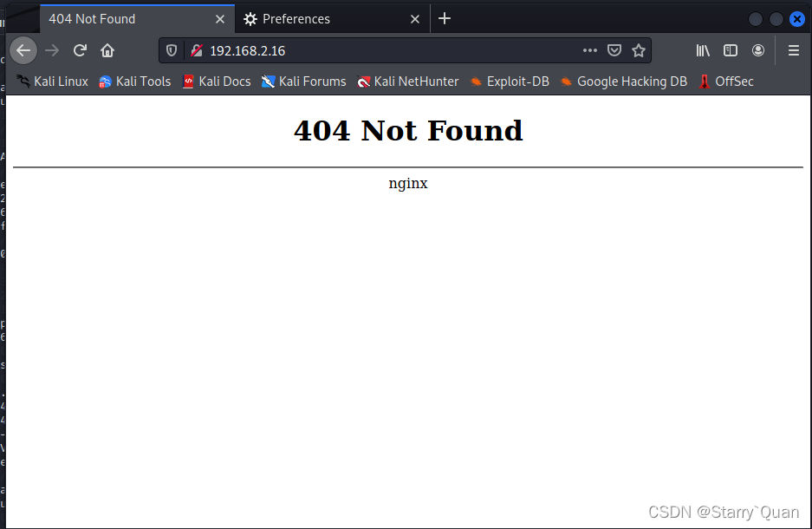Maximize the browser window

click(776, 19)
